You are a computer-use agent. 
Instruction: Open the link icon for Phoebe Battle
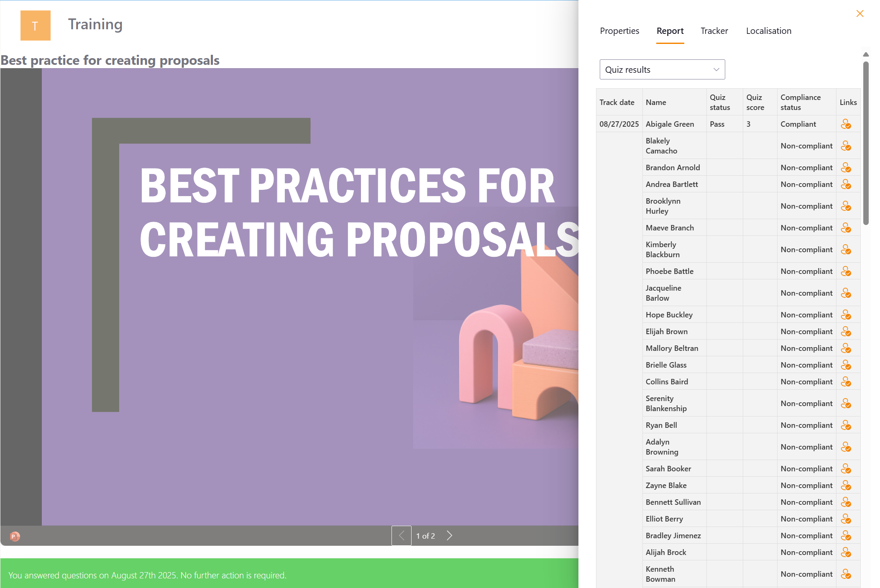(x=846, y=271)
